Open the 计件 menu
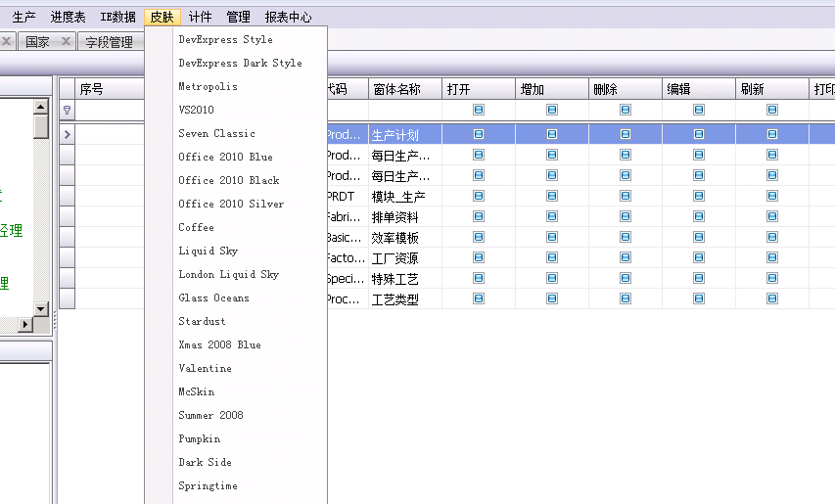Image resolution: width=835 pixels, height=504 pixels. [x=201, y=17]
